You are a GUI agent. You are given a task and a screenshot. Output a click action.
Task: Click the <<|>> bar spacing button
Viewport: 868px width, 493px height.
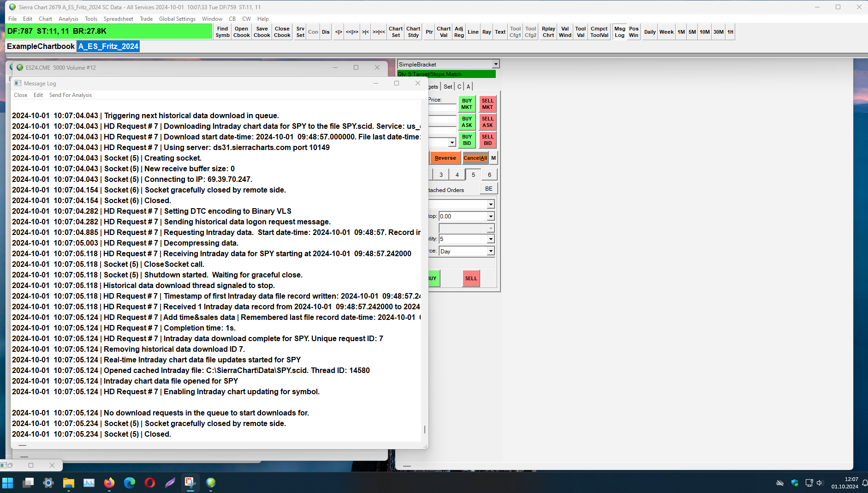(352, 32)
